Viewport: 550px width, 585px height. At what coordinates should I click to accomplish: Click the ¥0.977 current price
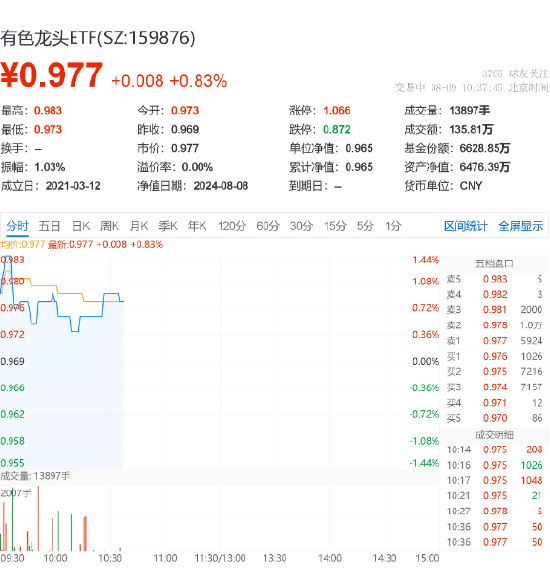point(51,75)
